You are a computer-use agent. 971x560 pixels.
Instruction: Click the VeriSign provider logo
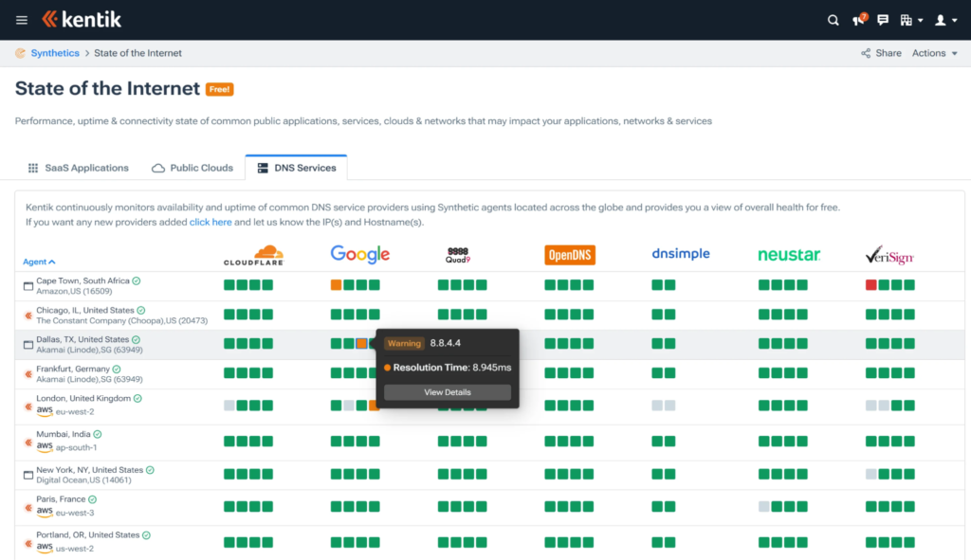[889, 255]
